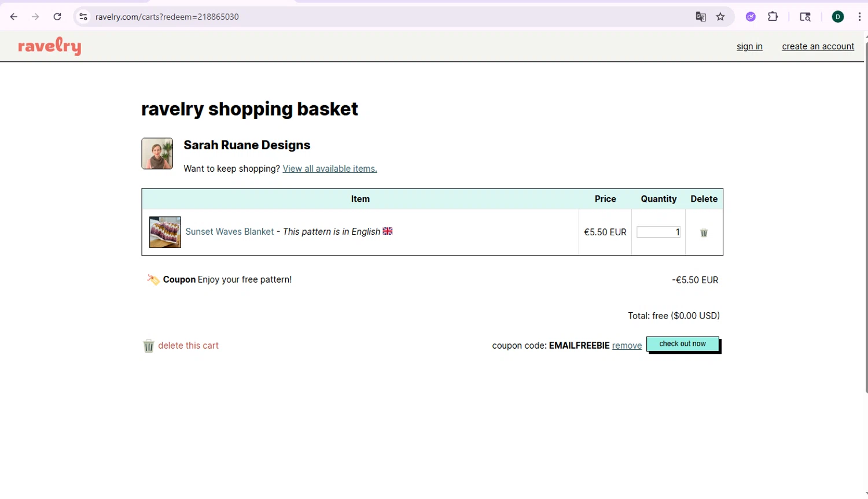Click the Sarah Ruane Designs avatar photo
The image size is (868, 499).
point(157,153)
